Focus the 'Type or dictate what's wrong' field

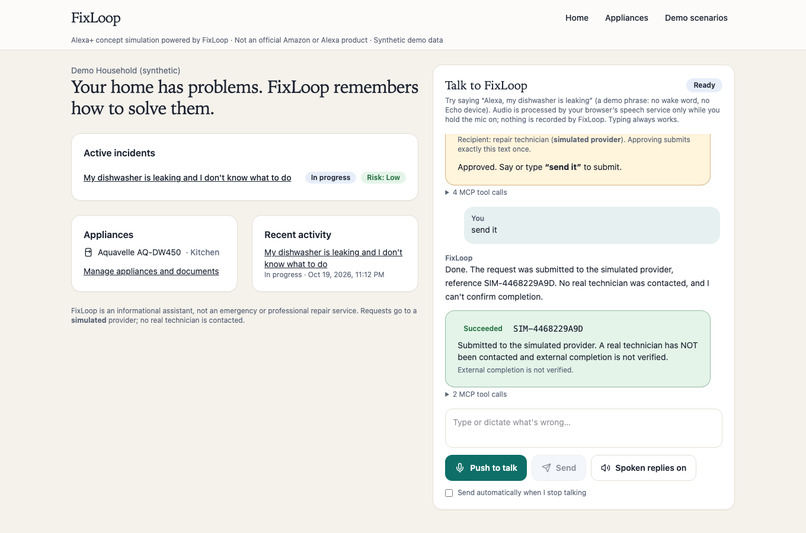[x=583, y=428]
